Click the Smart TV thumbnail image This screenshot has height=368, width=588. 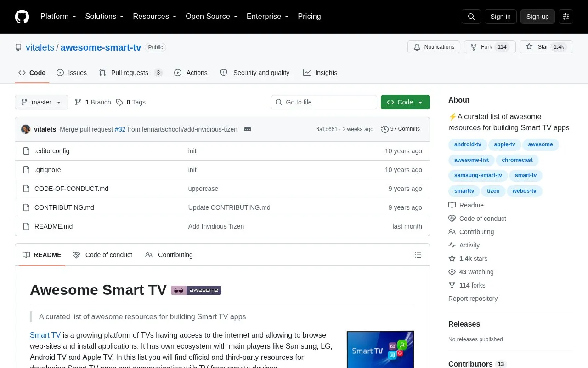pyautogui.click(x=380, y=350)
